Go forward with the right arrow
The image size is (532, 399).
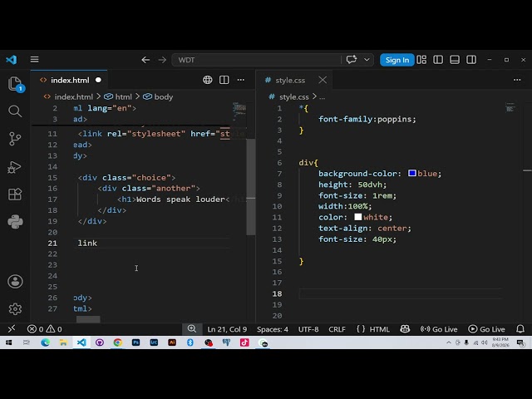coord(162,60)
